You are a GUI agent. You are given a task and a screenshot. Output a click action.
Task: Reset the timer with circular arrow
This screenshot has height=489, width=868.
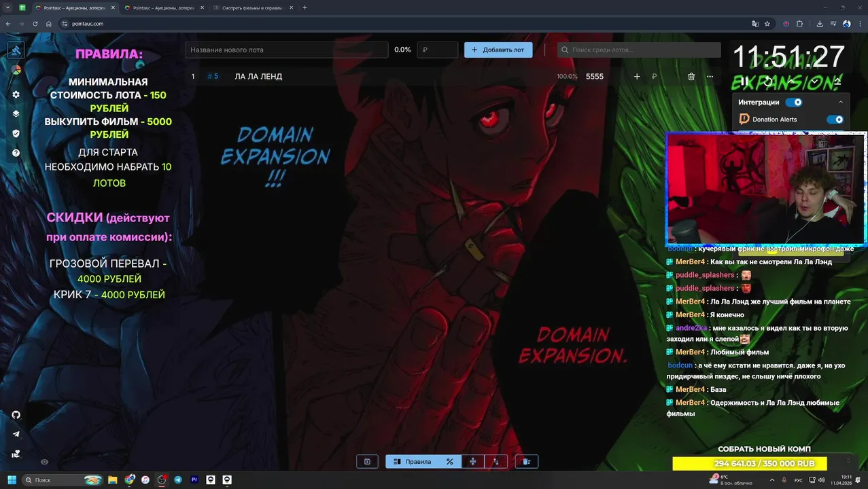click(768, 81)
